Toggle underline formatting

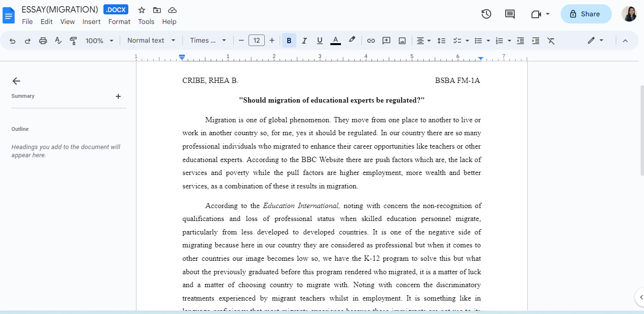pos(319,40)
